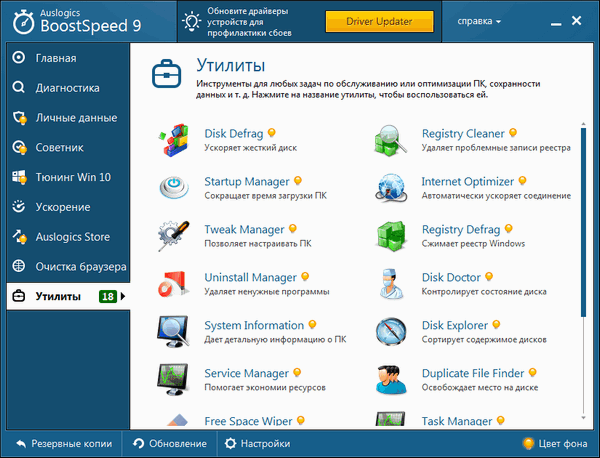Click the Disk Defrag utility icon
600x458 pixels.
tap(176, 141)
